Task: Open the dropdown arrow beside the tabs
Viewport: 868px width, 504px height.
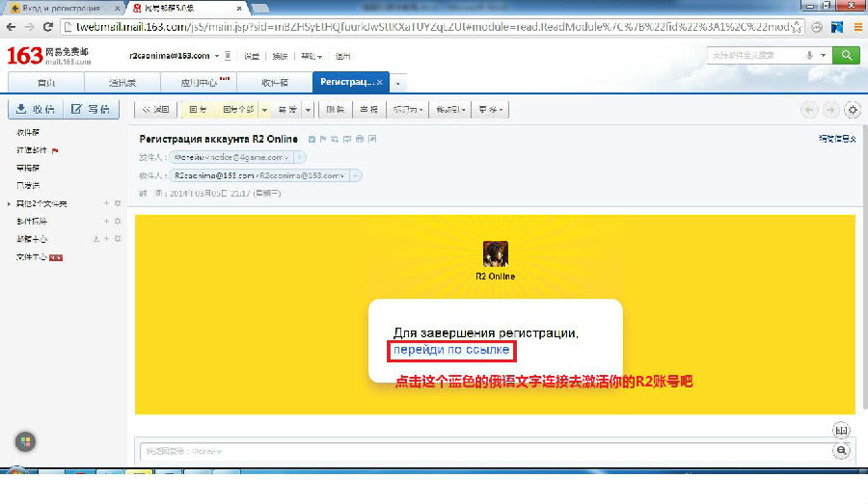Action: click(397, 83)
